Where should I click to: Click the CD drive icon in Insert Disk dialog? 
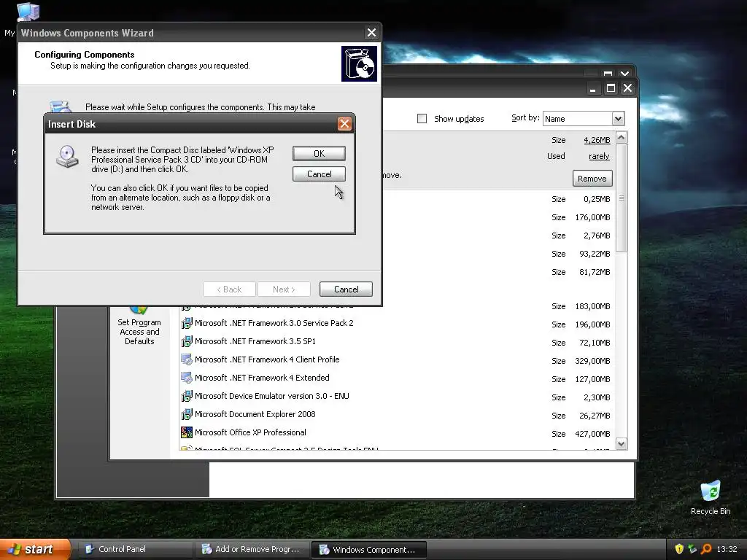coord(67,157)
